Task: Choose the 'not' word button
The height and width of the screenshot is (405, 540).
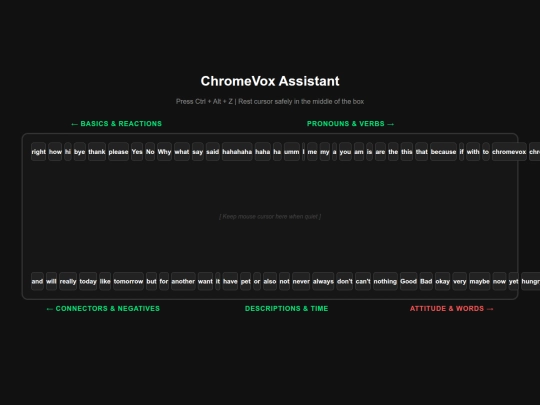Action: [x=284, y=281]
